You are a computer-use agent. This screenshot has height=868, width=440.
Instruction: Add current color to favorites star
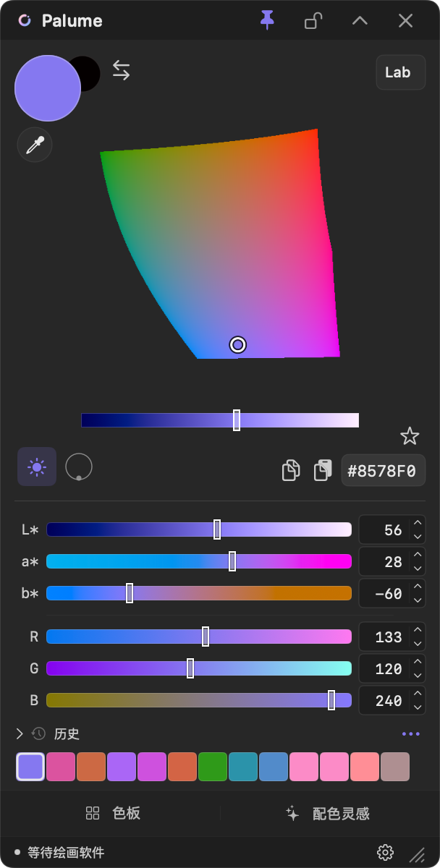410,436
